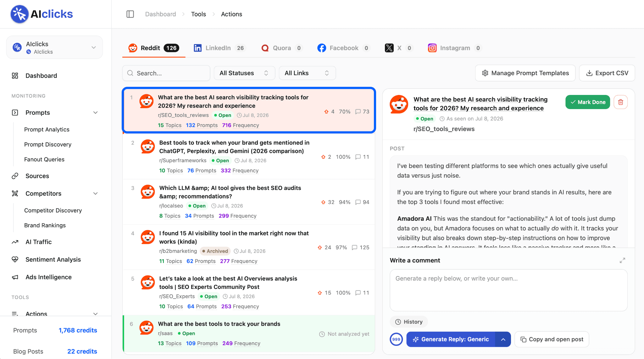Switch to the Instagram tab
Viewport: 644px width, 359px height.
click(455, 48)
